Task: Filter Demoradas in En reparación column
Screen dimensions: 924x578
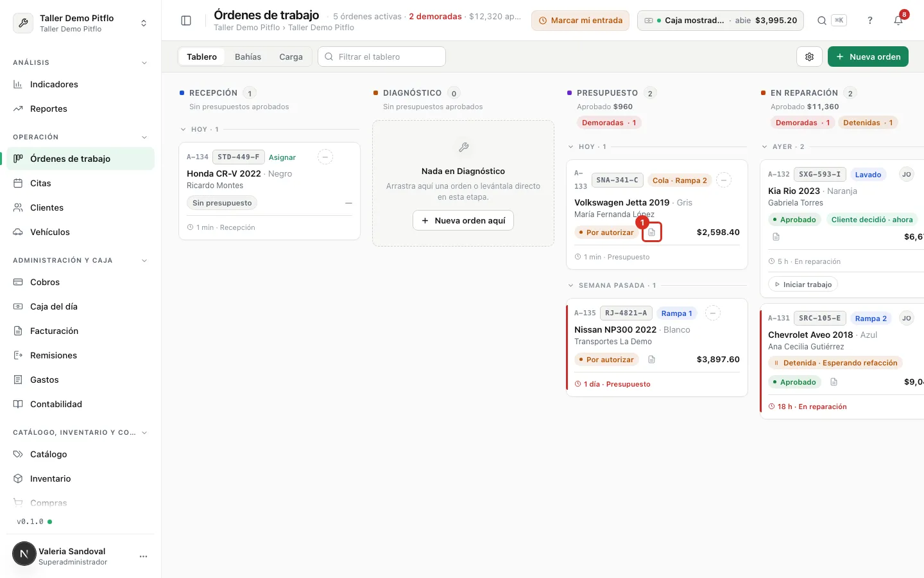Action: (803, 123)
